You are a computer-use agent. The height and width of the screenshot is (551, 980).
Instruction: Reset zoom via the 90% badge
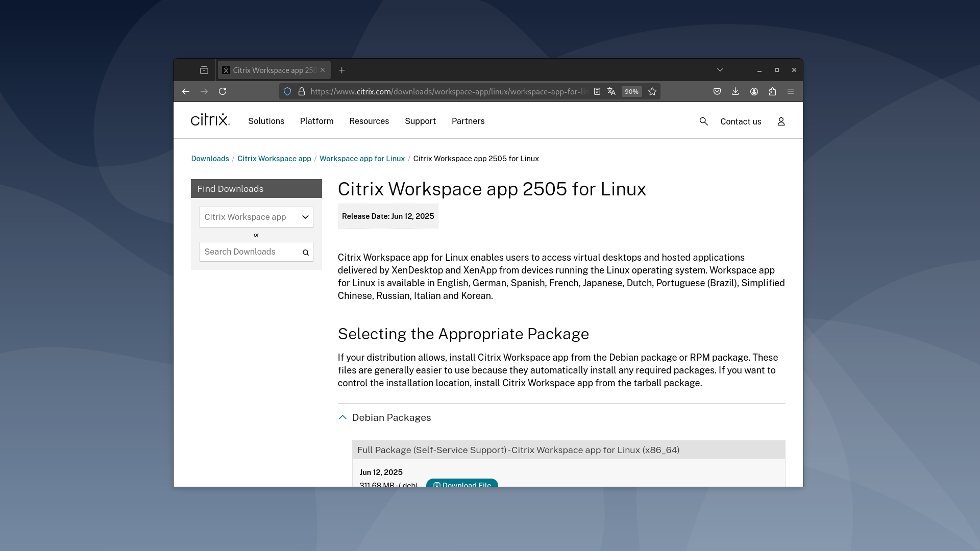(631, 91)
